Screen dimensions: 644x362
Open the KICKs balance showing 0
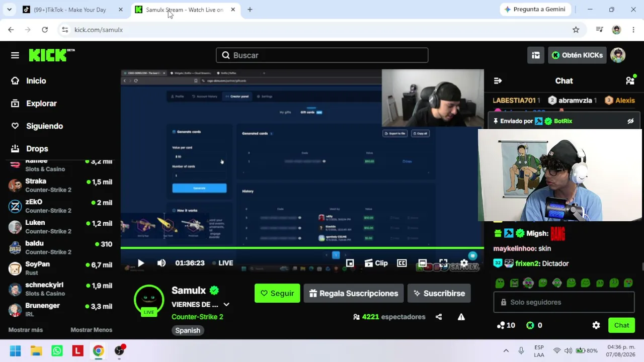coord(534,325)
